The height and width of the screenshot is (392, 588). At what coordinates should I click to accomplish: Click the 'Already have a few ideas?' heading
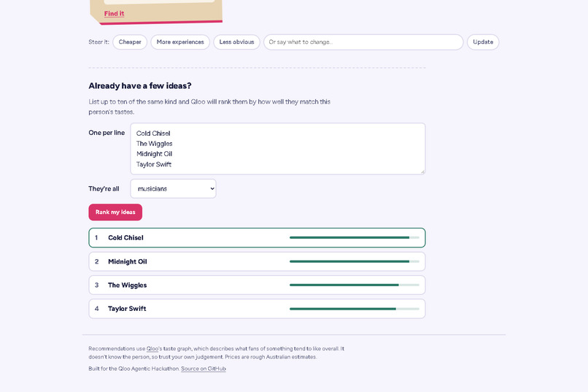pos(140,86)
